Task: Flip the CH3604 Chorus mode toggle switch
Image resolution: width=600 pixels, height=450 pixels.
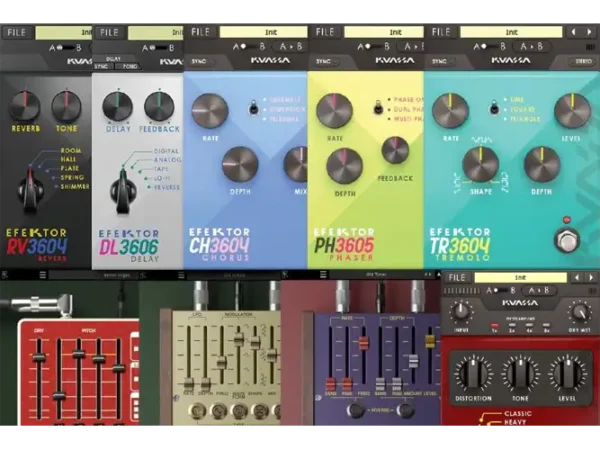Action: pos(253,107)
